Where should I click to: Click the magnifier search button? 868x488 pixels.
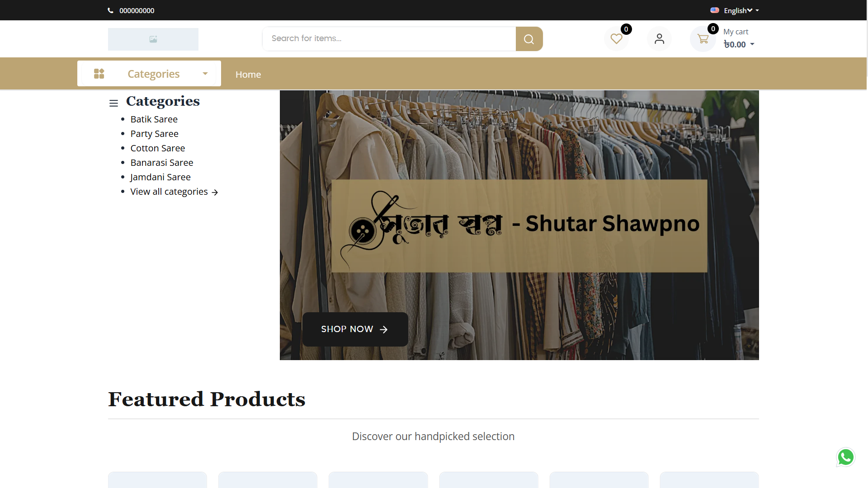pos(529,39)
